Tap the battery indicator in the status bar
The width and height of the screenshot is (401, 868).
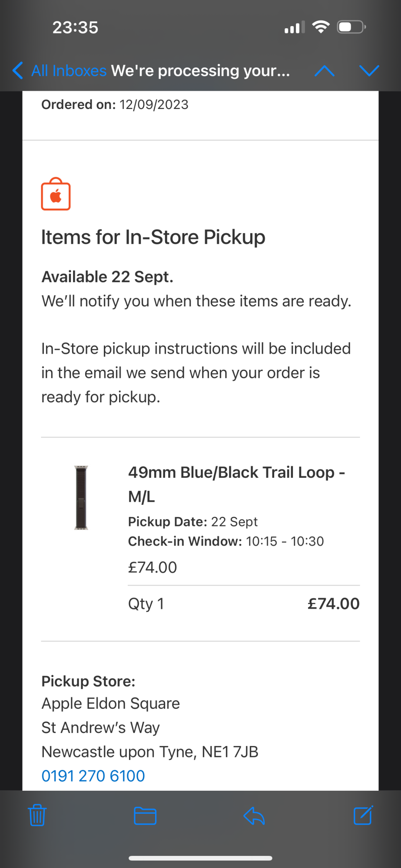tap(351, 27)
